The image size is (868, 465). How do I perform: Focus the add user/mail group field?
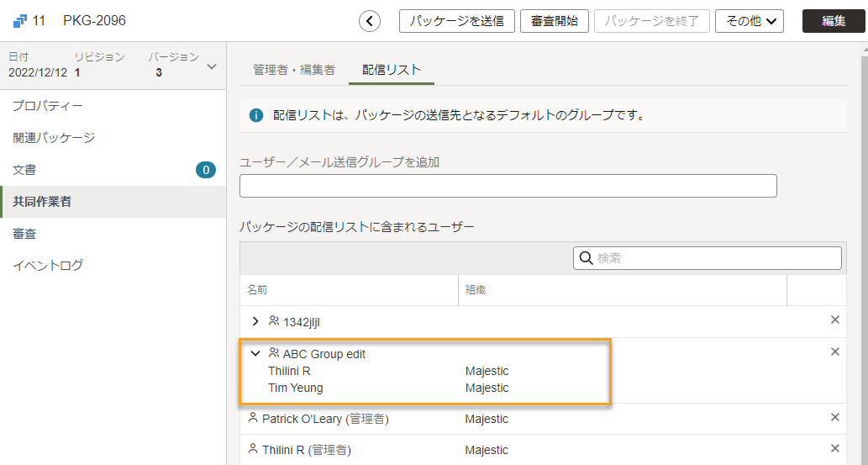click(508, 186)
